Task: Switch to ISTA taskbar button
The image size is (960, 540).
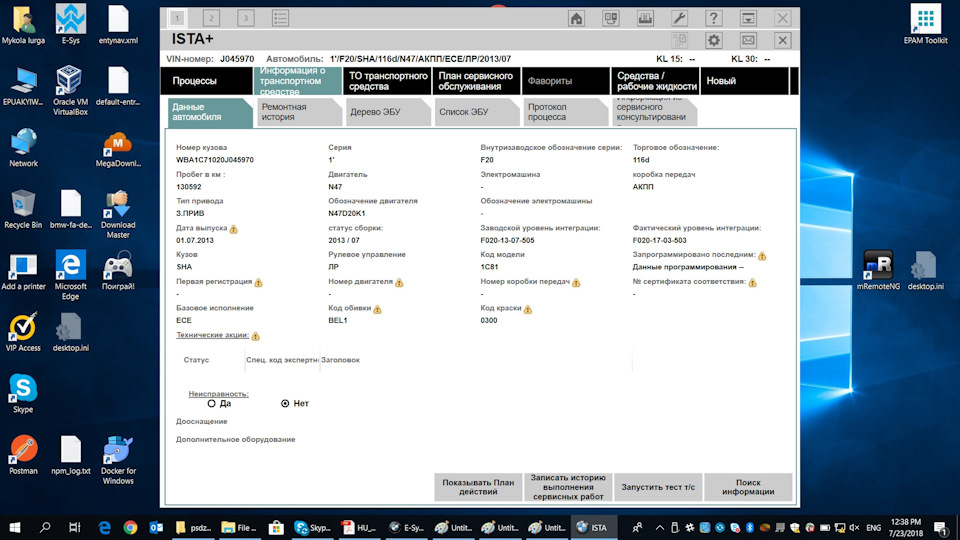Action: pos(593,527)
